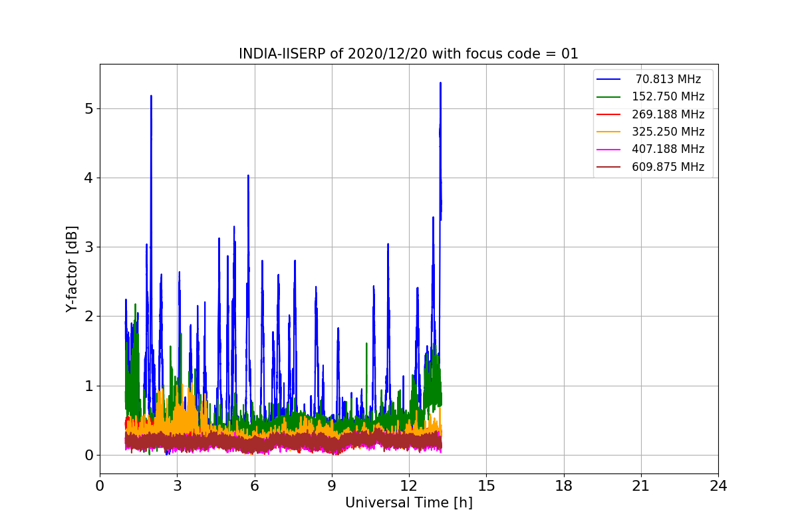Click the green legend line swatch
798x532 pixels.
[609, 97]
